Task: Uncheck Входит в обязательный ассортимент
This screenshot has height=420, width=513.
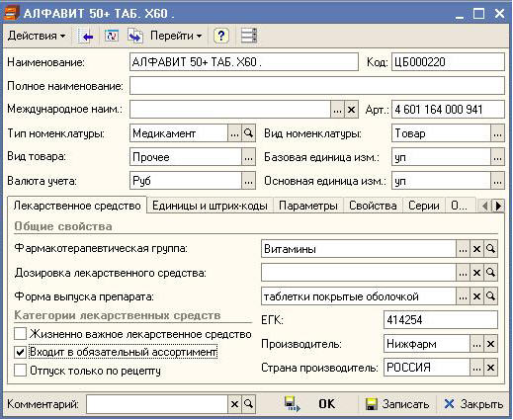Action: 20,352
